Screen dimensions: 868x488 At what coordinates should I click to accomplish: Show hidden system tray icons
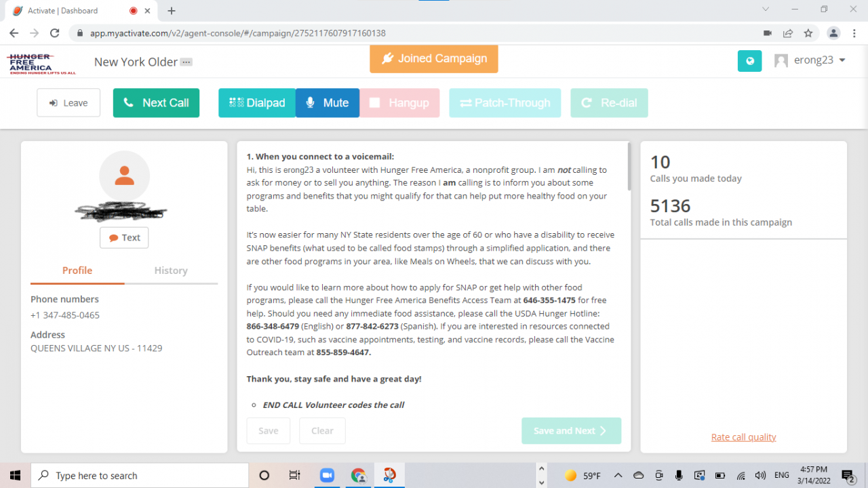(x=618, y=475)
